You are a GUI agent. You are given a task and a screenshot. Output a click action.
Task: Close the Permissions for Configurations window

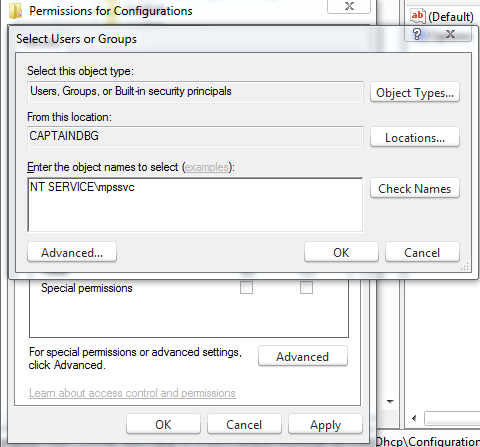click(x=349, y=6)
